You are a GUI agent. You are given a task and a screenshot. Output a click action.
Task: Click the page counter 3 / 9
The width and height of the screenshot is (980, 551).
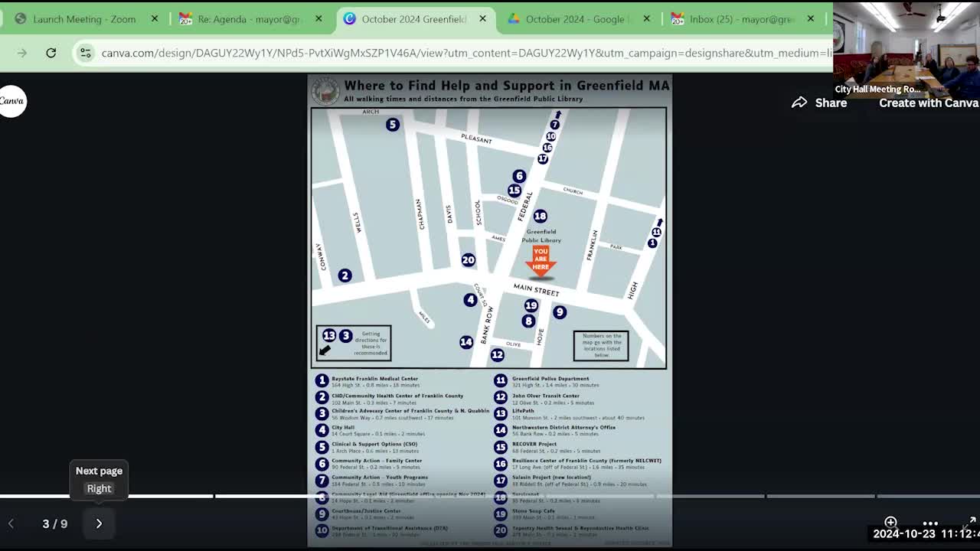55,523
